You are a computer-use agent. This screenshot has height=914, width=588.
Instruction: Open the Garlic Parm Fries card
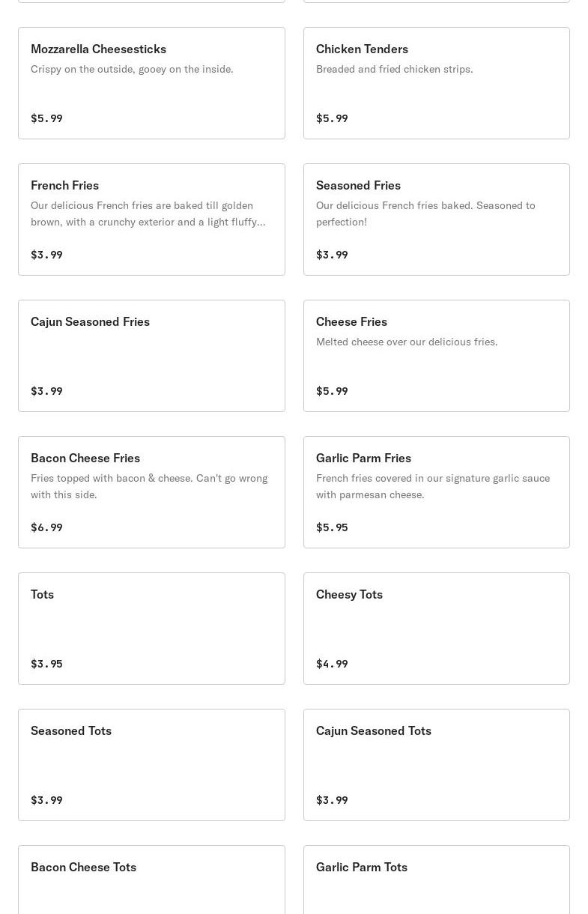point(436,492)
